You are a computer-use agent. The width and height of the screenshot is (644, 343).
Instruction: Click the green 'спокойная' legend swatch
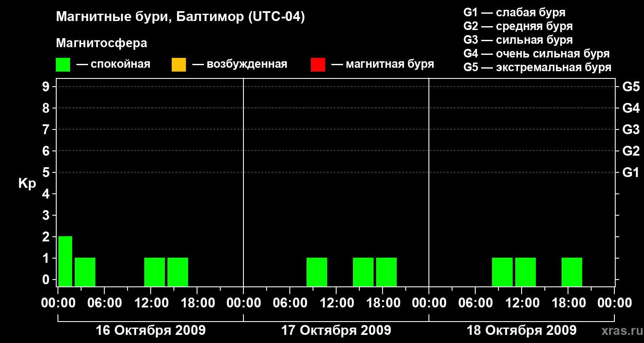(x=63, y=65)
